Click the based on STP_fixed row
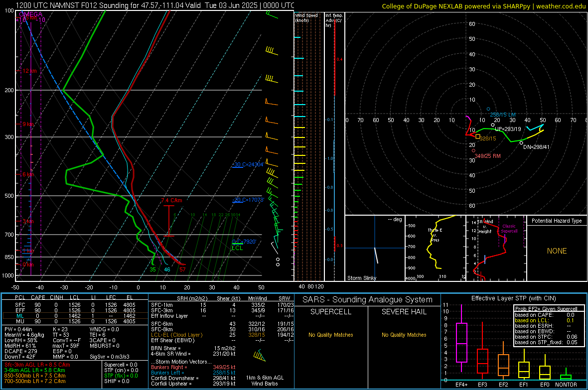Image resolution: width=588 pixels, height=390 pixels. pos(546,342)
